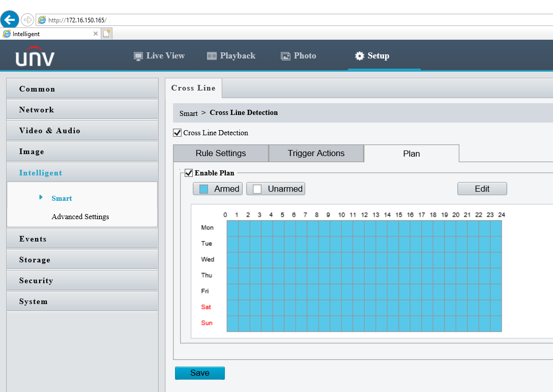Click the red Sun row label
The height and width of the screenshot is (392, 553).
[207, 322]
